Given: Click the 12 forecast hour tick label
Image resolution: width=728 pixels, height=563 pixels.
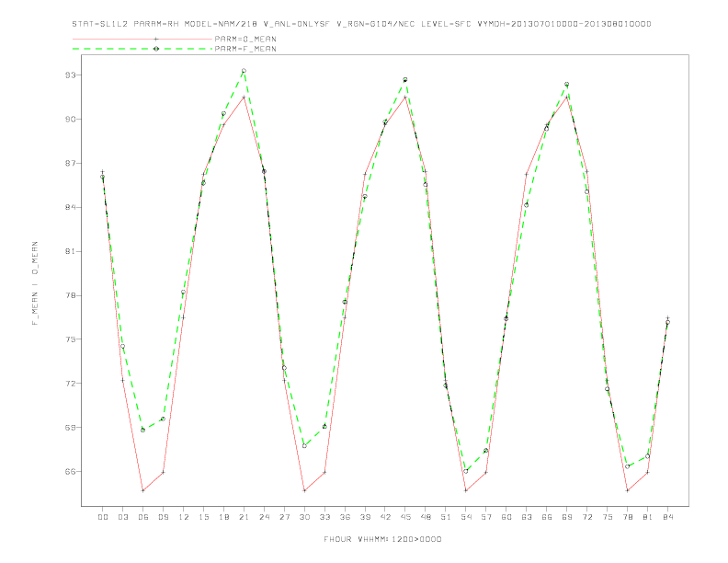Looking at the screenshot, I should (x=184, y=517).
